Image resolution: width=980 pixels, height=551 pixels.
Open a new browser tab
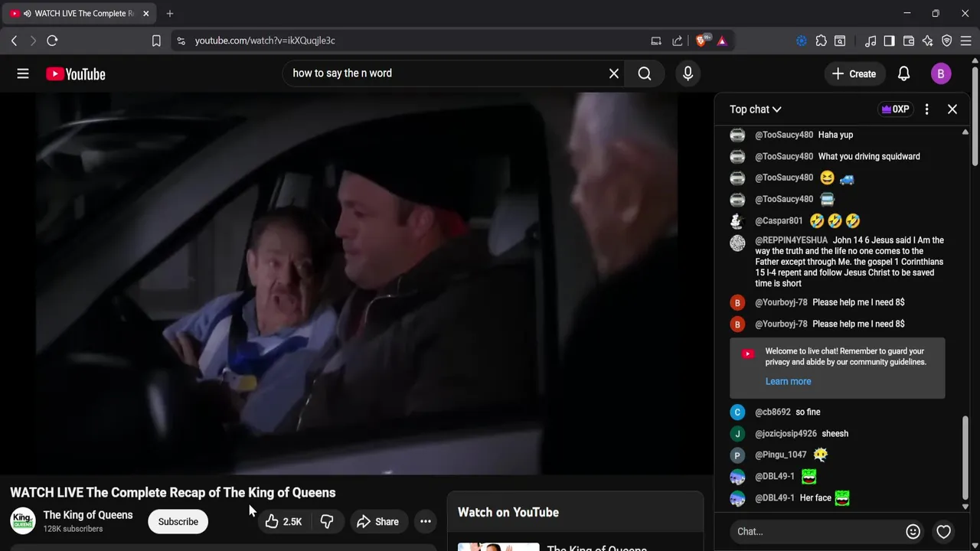point(170,13)
